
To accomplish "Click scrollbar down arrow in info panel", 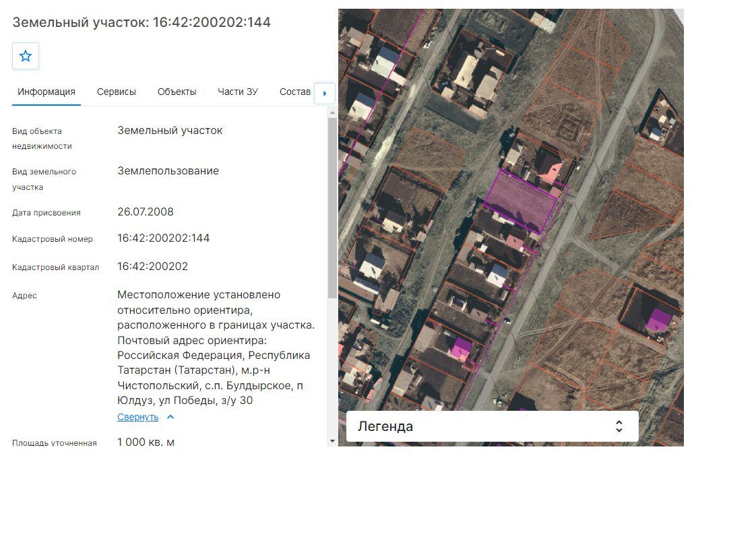I will click(332, 441).
